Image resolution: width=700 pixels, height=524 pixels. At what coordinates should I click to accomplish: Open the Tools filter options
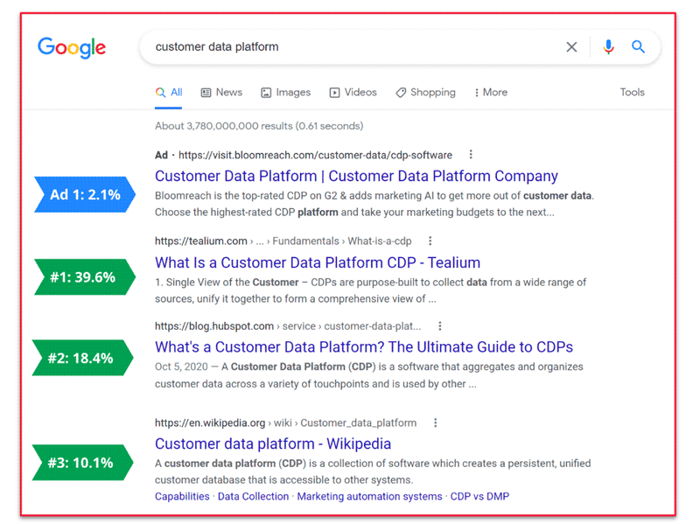tap(632, 92)
